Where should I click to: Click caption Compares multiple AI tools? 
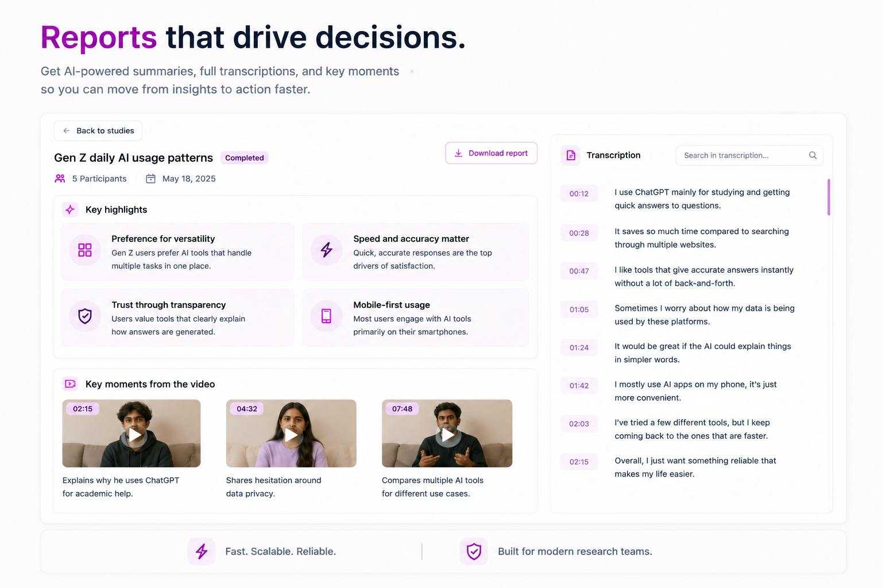point(432,487)
